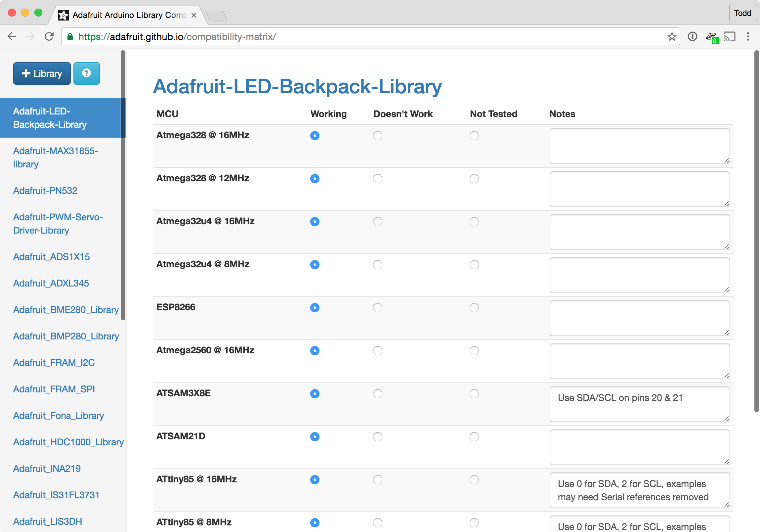The width and height of the screenshot is (760, 532).
Task: Click the ATtiny85 @ 16MHz notes field
Action: click(x=640, y=490)
